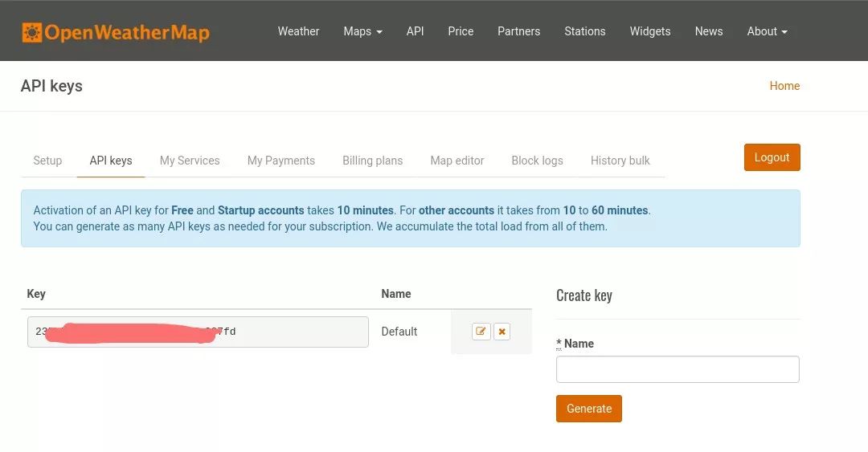Click the OpenWeatherMap logo
The image size is (868, 452).
[x=116, y=32]
